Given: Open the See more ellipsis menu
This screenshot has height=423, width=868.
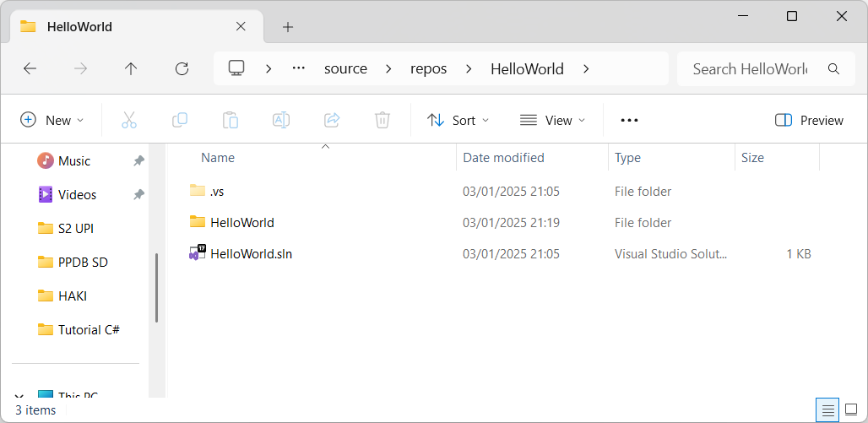Looking at the screenshot, I should pos(629,120).
